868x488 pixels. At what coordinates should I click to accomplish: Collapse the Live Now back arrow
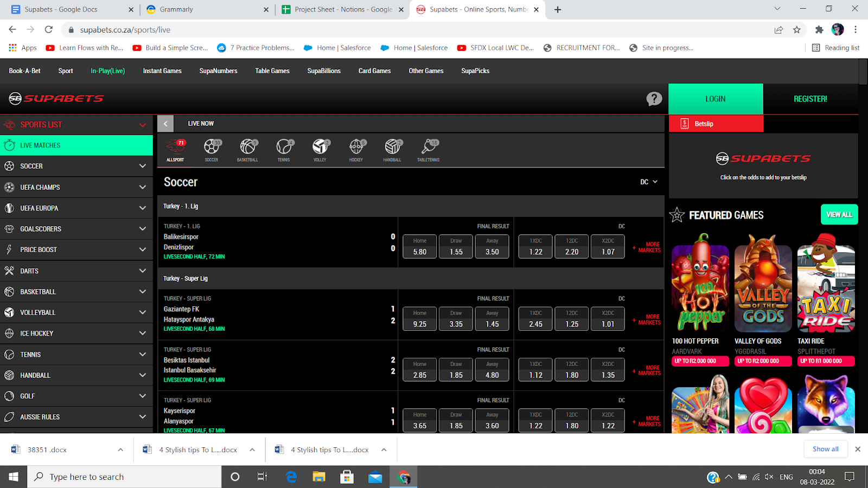click(165, 124)
